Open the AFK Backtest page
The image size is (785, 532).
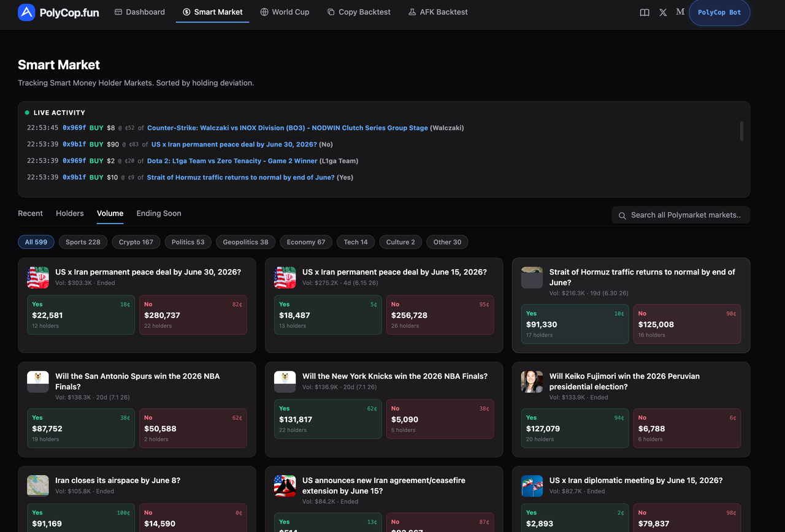[x=438, y=12]
